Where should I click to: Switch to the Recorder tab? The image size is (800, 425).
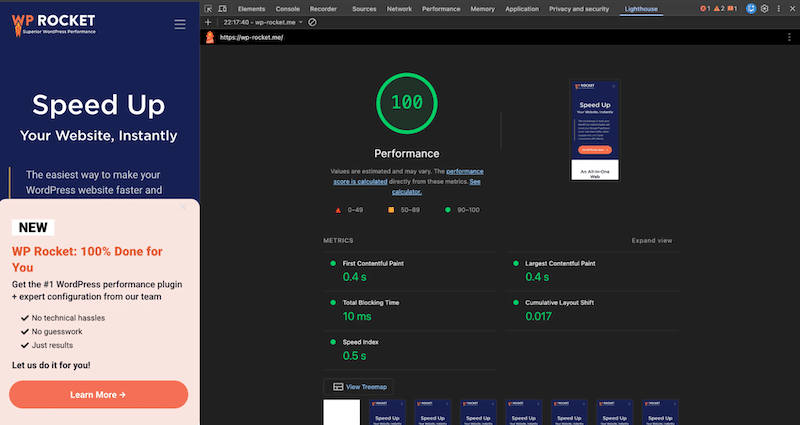point(323,9)
